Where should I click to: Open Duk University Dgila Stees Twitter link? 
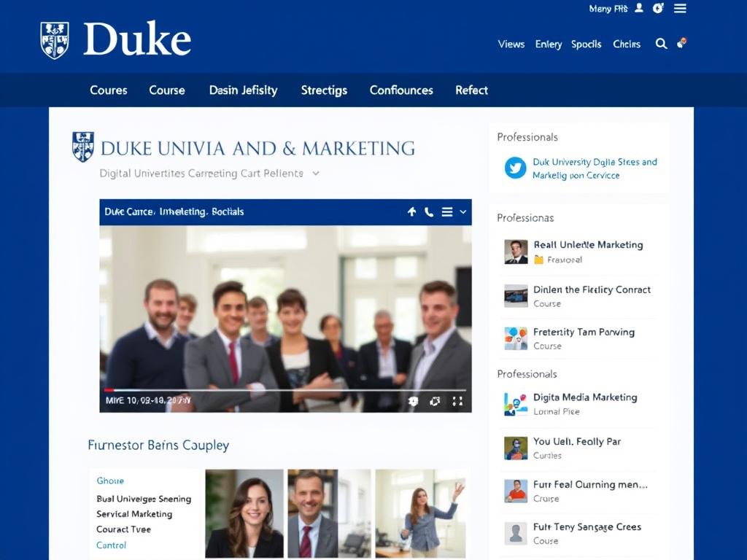[x=595, y=168]
